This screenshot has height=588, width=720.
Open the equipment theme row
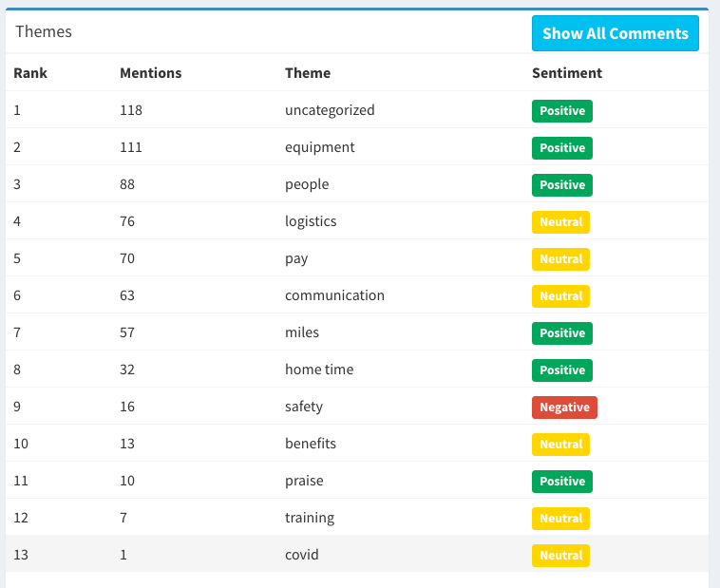click(357, 147)
